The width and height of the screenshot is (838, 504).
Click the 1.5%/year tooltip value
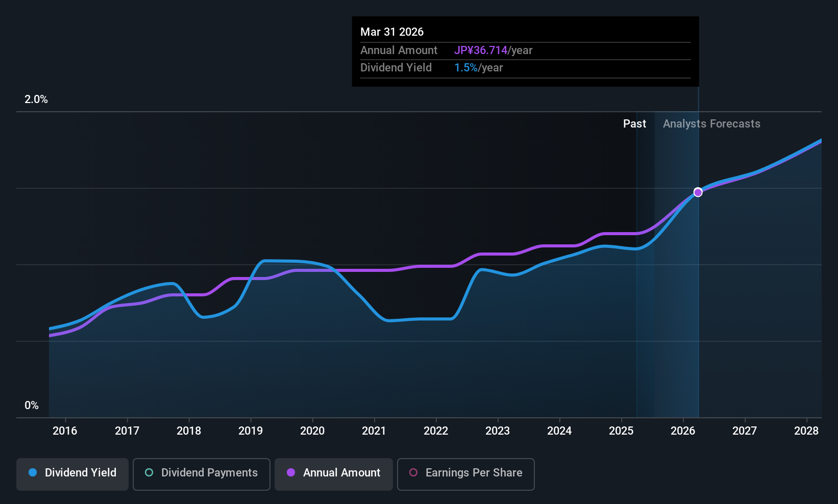point(478,68)
